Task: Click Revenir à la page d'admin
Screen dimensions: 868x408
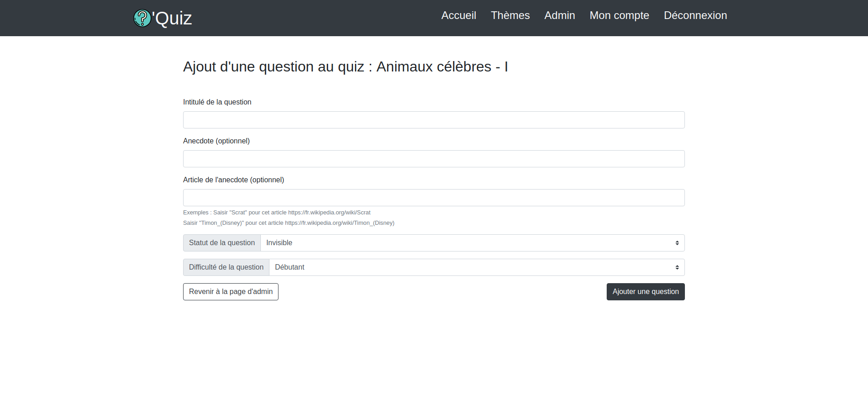Action: (230, 292)
